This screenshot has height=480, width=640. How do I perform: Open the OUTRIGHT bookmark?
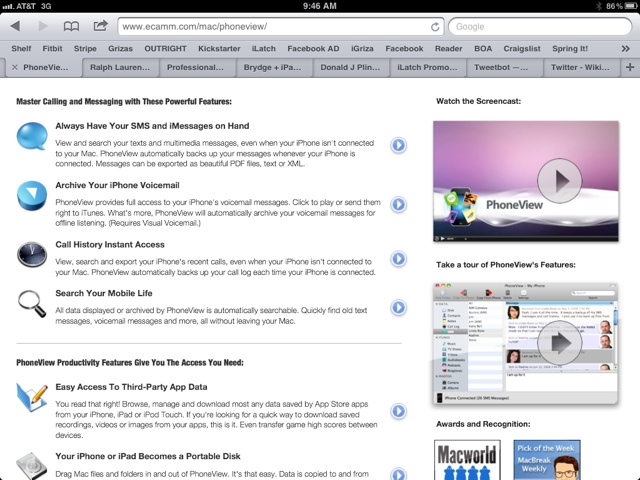point(165,49)
